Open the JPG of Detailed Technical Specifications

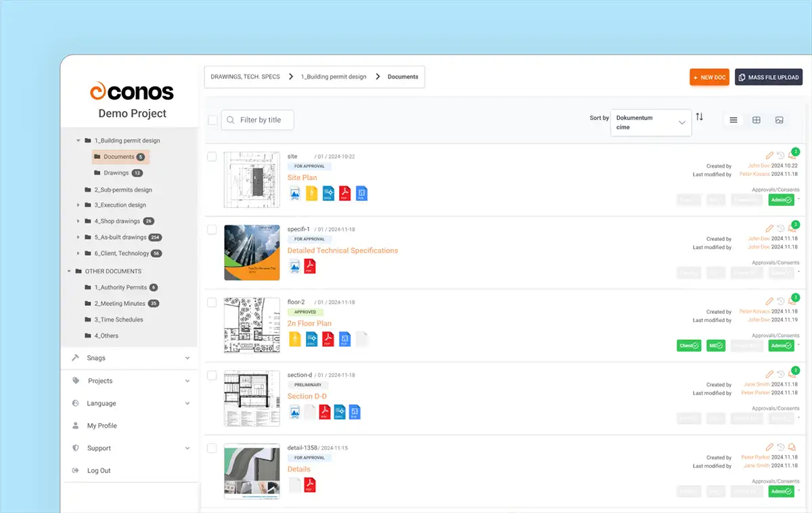295,266
